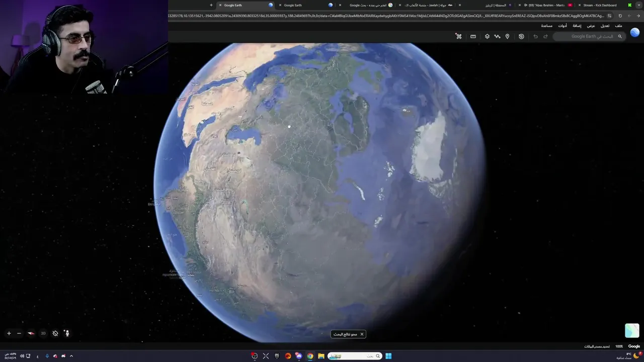Click the magnifier icon in Earth search

click(x=620, y=36)
